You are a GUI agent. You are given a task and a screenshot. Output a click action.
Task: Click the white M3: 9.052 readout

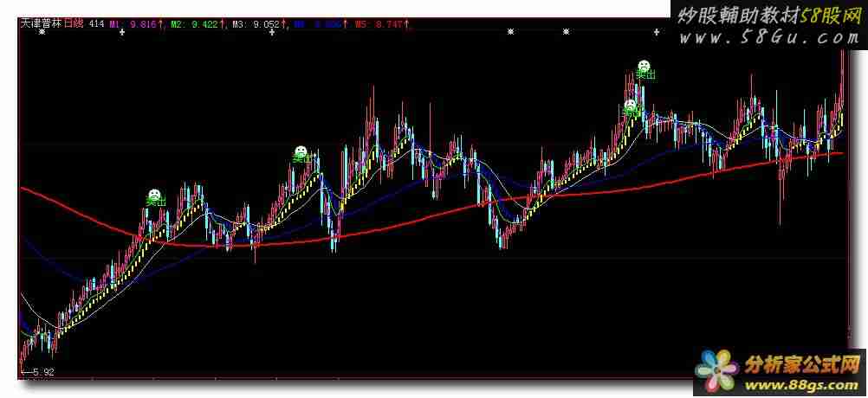coord(260,23)
